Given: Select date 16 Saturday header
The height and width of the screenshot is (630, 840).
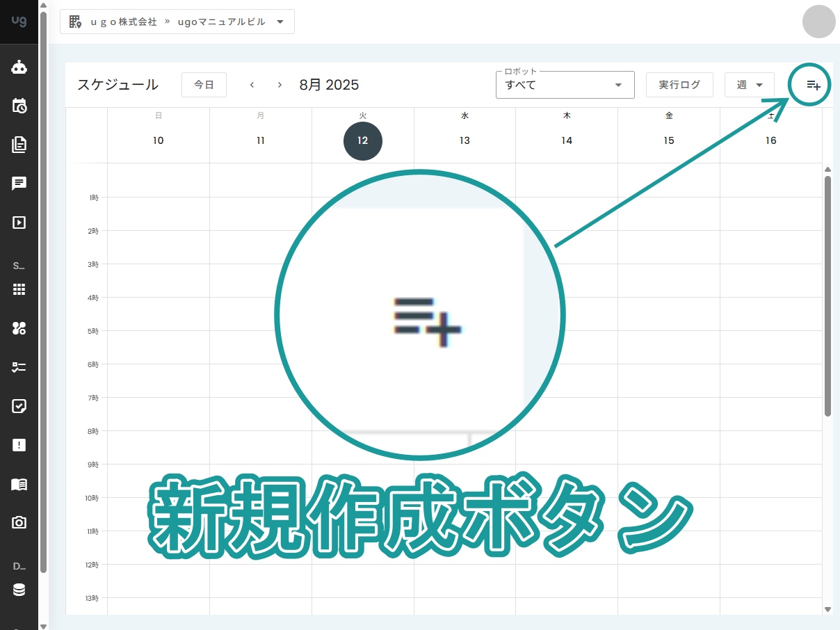Looking at the screenshot, I should point(770,140).
